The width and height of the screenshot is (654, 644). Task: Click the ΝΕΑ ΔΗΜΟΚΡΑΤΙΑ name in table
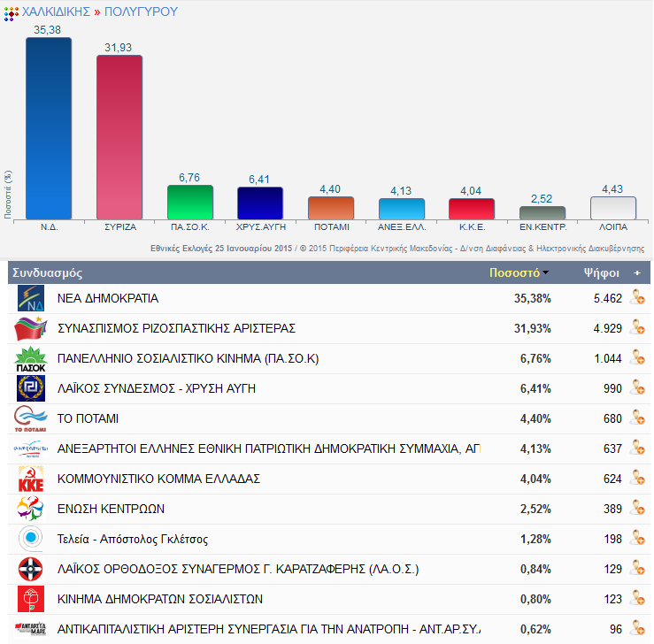tap(108, 298)
